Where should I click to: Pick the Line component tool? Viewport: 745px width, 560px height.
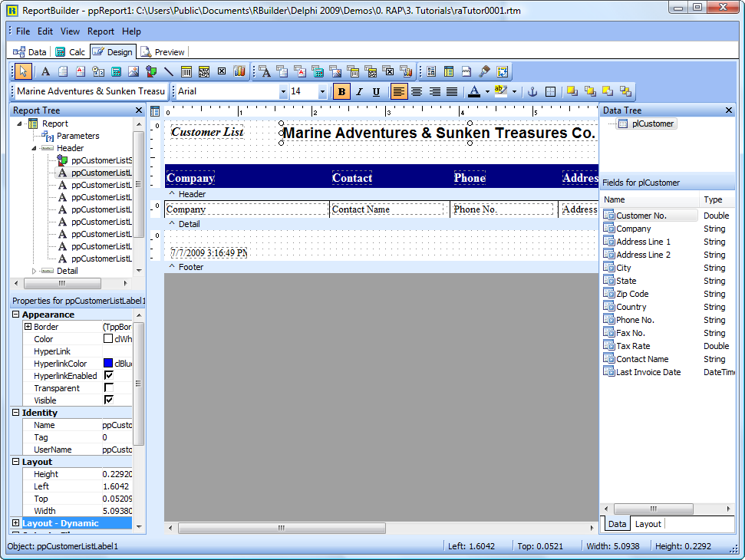tap(169, 71)
